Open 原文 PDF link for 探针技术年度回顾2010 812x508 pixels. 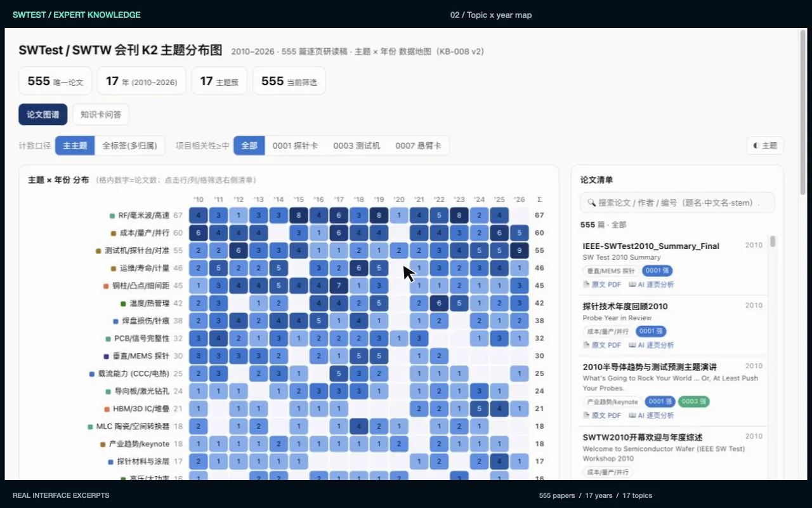point(602,345)
